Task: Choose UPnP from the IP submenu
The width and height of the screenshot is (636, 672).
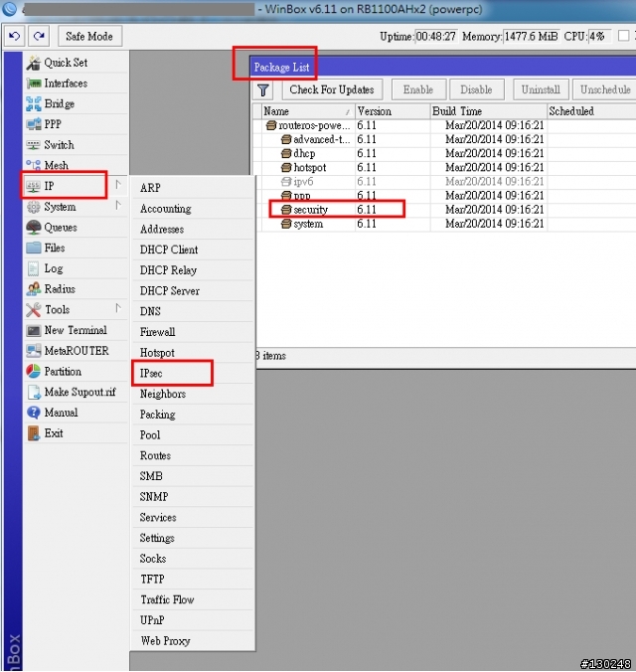Action: point(193,620)
